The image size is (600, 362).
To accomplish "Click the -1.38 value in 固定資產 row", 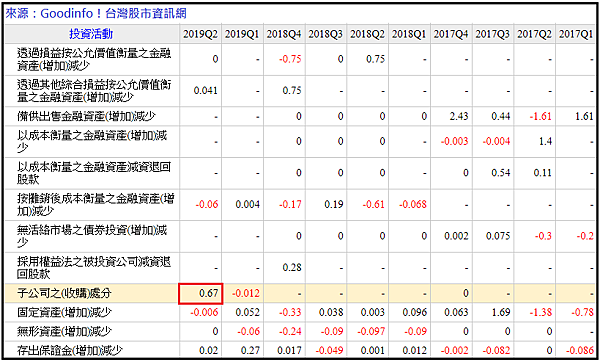I will coord(540,313).
